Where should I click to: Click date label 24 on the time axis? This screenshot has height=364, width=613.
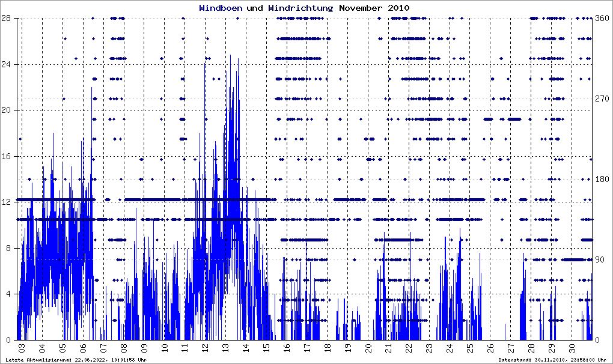pyautogui.click(x=450, y=348)
